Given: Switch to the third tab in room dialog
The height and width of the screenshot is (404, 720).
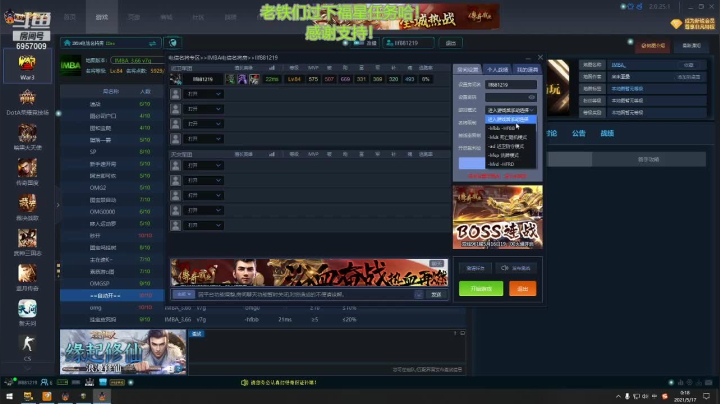Looking at the screenshot, I should [527, 69].
